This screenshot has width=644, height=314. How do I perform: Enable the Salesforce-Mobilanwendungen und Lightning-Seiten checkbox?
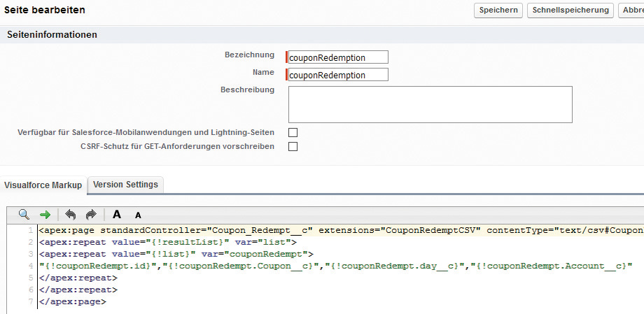[293, 132]
